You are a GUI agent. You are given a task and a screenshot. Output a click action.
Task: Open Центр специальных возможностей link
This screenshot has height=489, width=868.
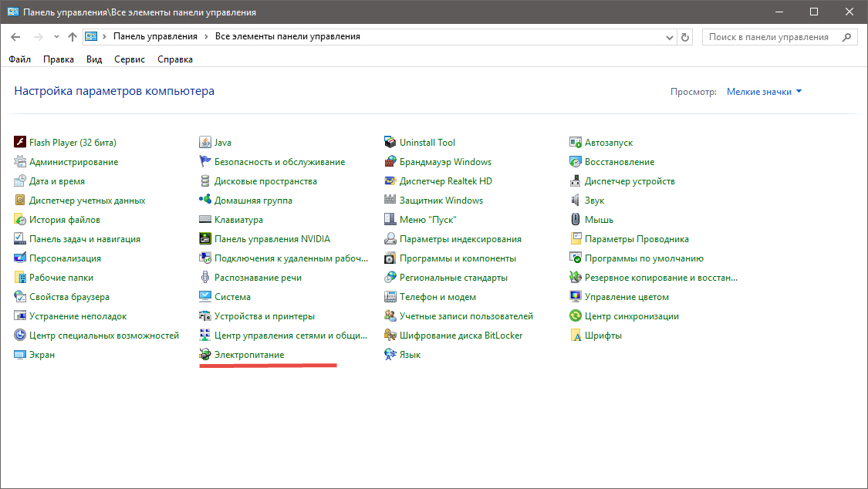[104, 336]
